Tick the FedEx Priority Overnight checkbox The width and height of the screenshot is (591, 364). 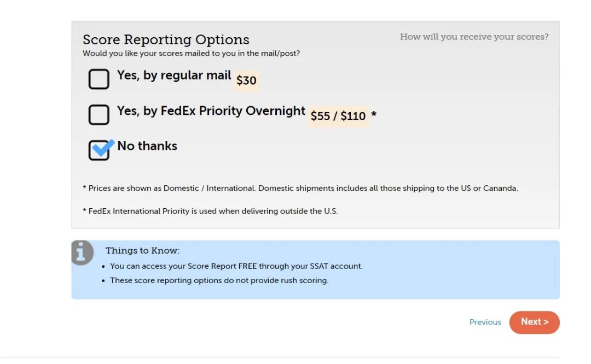[99, 114]
